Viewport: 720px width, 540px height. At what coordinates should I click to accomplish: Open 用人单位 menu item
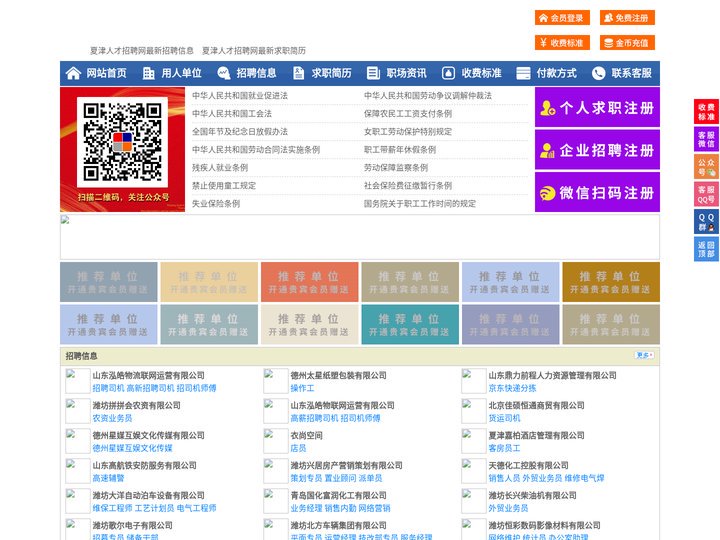pos(181,73)
